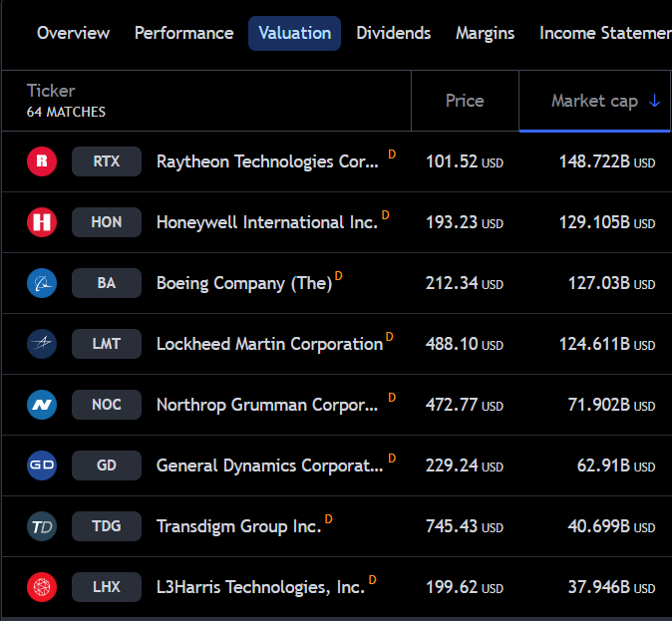Viewport: 672px width, 621px height.
Task: Click the Ticker column header
Action: (x=51, y=92)
